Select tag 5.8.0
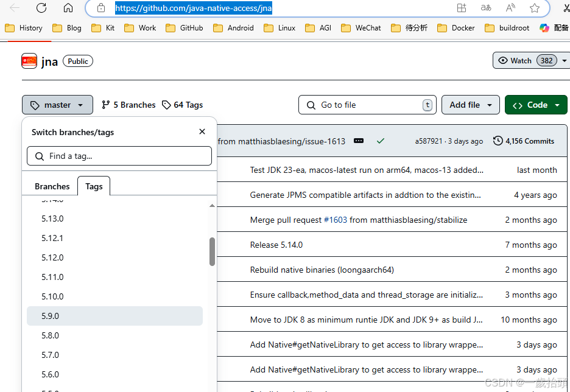 [x=114, y=335]
